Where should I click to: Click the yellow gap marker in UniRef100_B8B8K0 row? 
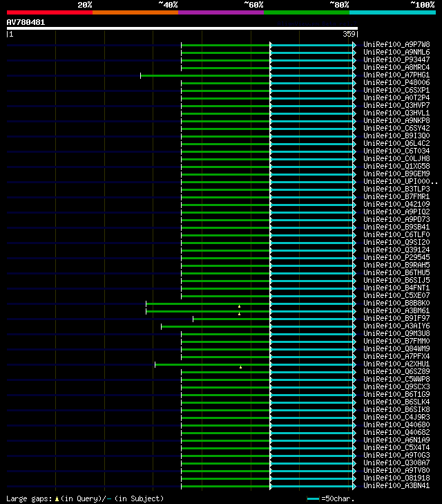click(240, 307)
